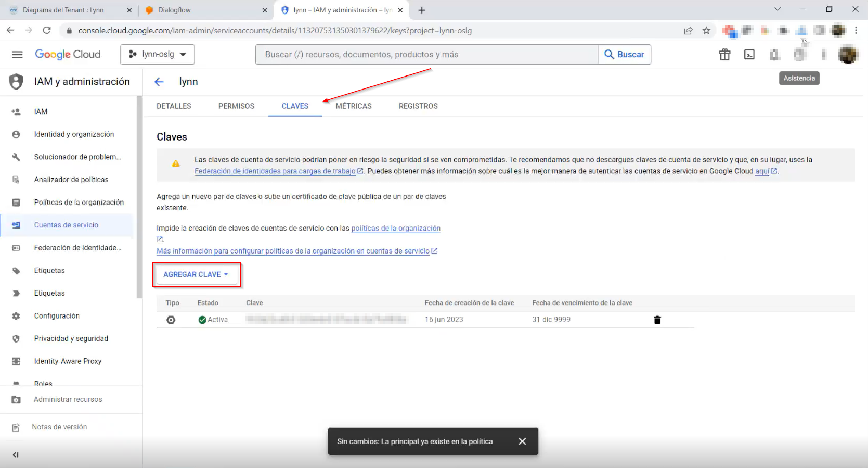Click the sidebar vertical scrollbar
The height and width of the screenshot is (468, 868).
pyautogui.click(x=139, y=197)
